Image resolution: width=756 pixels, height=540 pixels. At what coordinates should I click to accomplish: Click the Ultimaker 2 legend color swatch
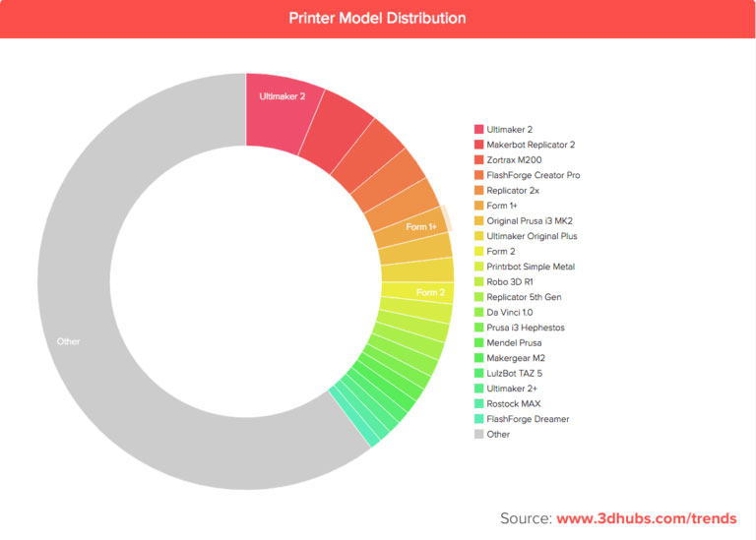(x=478, y=129)
